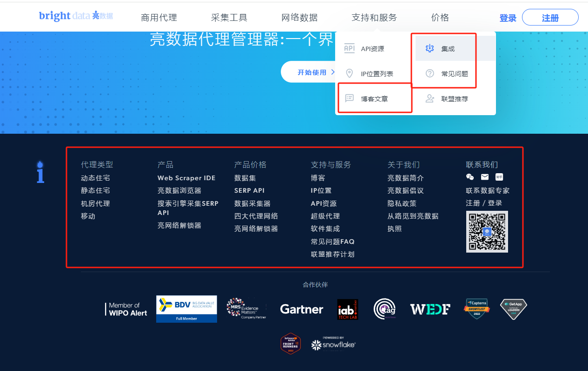Click the 集成 puzzle gear icon
Viewport: 588px width, 371px height.
pyautogui.click(x=429, y=48)
